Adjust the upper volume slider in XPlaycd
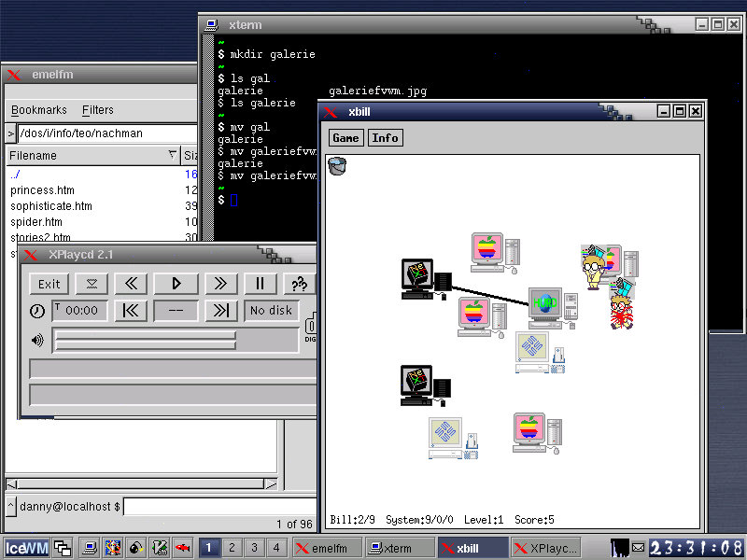Image resolution: width=747 pixels, height=560 pixels. (x=146, y=335)
